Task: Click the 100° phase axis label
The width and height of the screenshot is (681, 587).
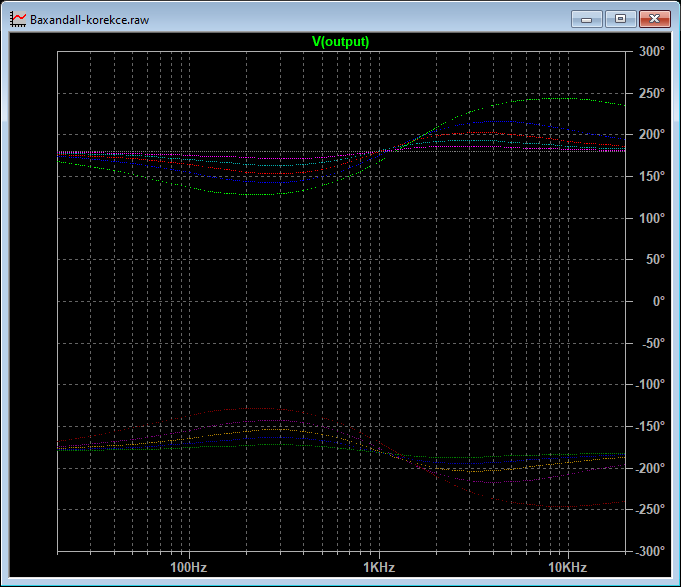Action: click(x=652, y=218)
